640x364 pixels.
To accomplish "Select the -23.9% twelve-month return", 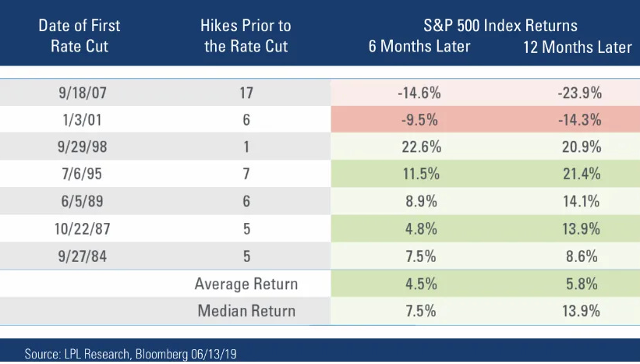I will [x=580, y=93].
